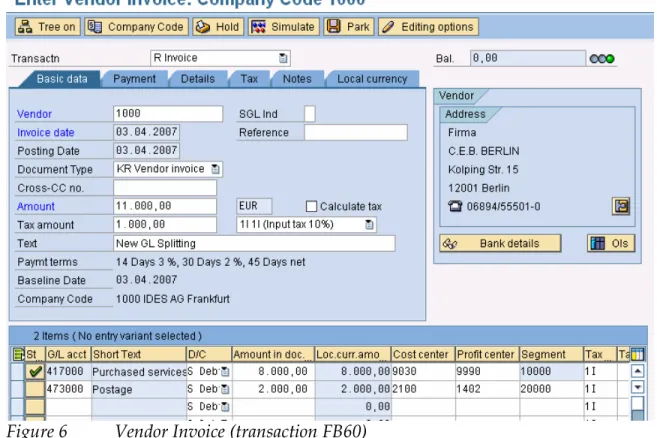Click the green checkmark status of row 417000

click(35, 371)
